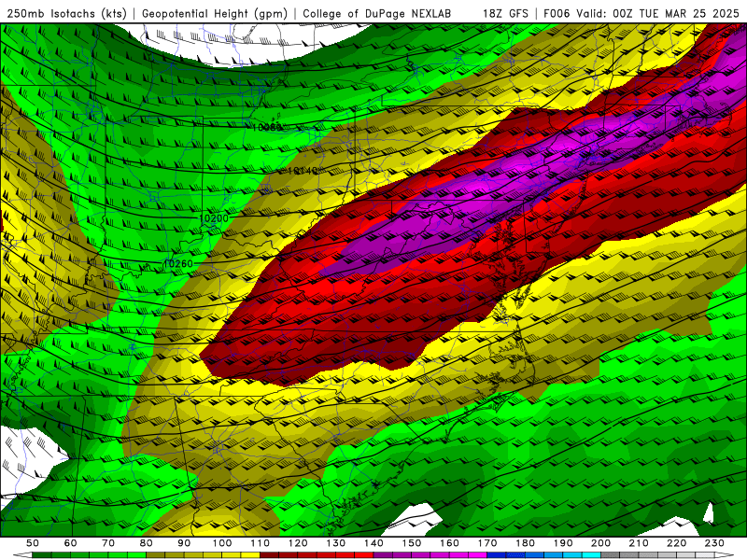
Task: Click the 140 value on the color scale
Action: click(x=373, y=543)
